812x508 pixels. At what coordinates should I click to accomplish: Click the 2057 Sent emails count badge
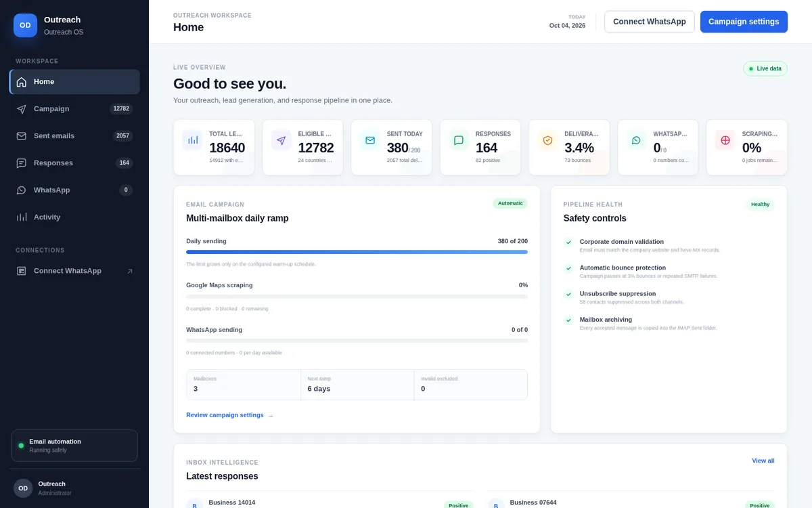click(122, 136)
